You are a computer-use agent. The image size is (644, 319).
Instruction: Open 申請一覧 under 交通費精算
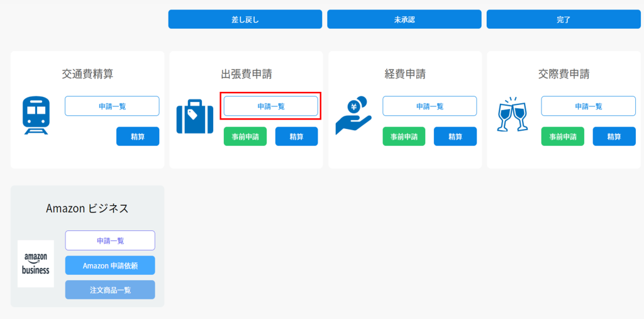click(112, 106)
